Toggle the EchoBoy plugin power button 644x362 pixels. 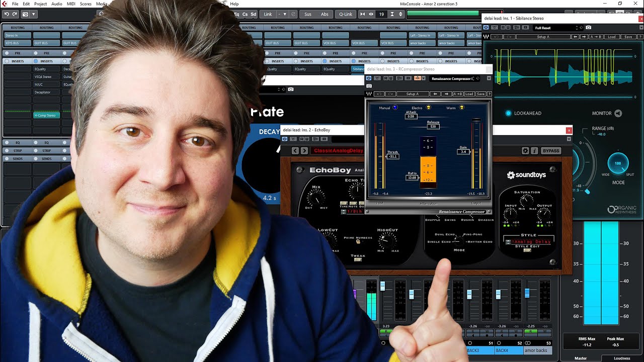coord(285,139)
